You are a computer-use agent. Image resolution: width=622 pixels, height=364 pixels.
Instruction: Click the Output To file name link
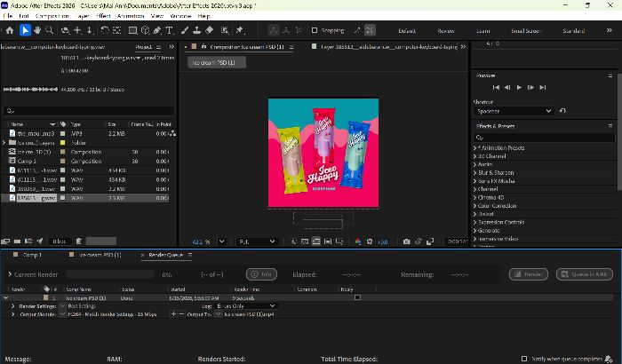pos(249,314)
